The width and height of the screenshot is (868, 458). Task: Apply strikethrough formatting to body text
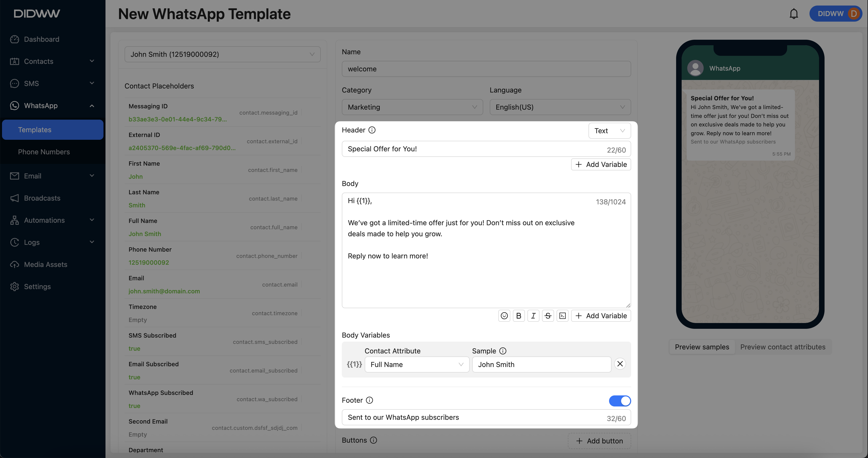(x=548, y=316)
